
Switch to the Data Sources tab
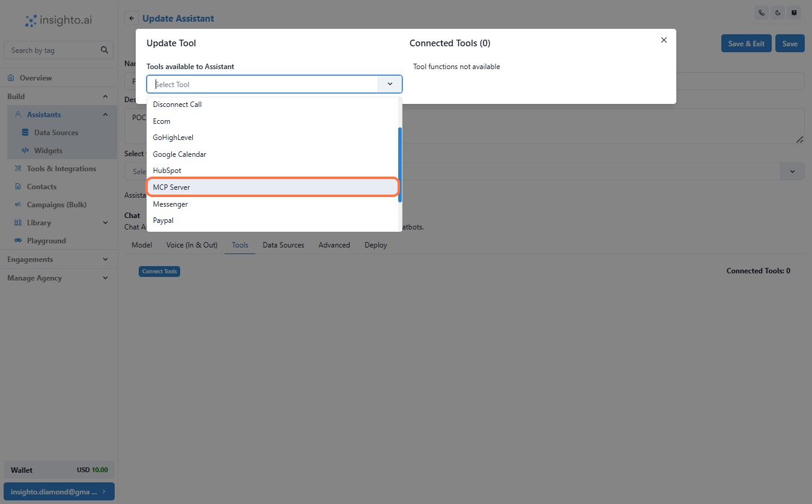[x=283, y=245]
